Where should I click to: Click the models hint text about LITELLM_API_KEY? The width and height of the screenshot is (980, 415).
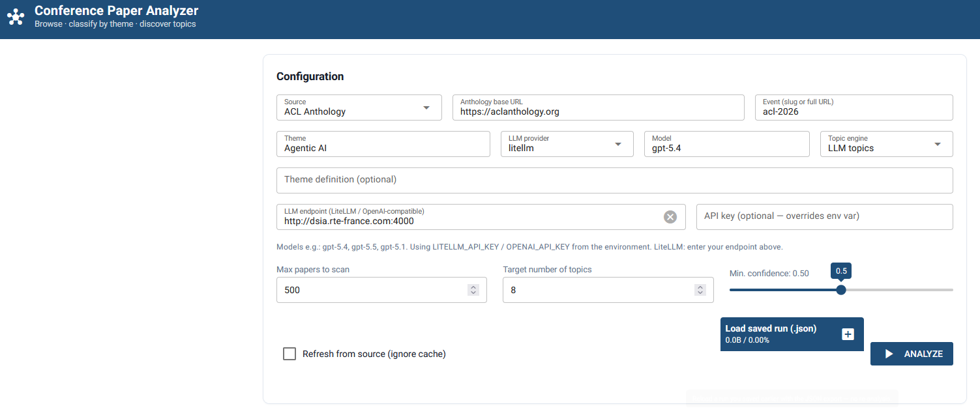529,247
